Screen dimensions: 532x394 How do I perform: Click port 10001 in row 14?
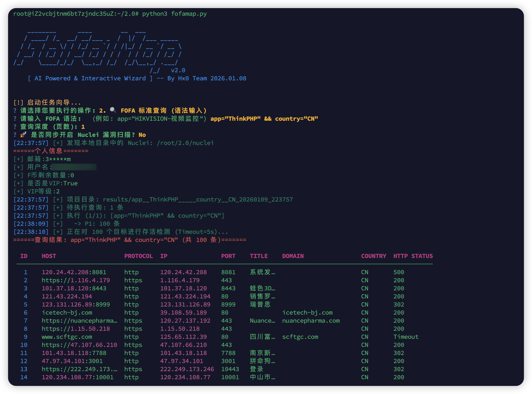pyautogui.click(x=230, y=377)
